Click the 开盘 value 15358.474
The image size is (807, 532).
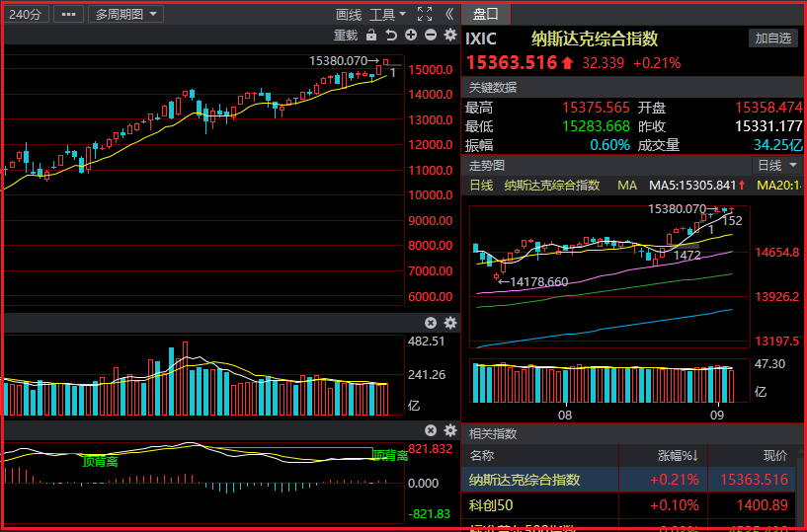(x=768, y=108)
